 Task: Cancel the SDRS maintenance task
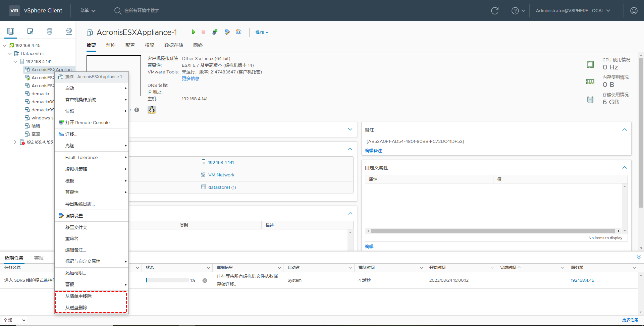coord(205,280)
